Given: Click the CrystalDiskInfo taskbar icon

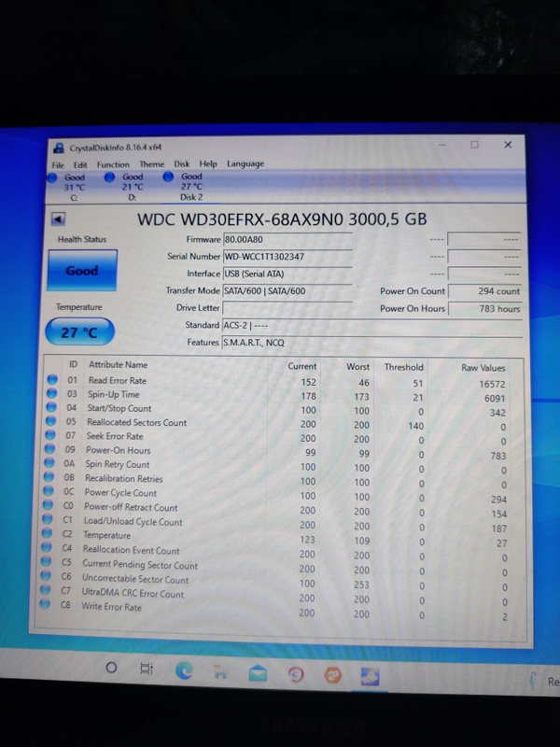Looking at the screenshot, I should tap(370, 676).
